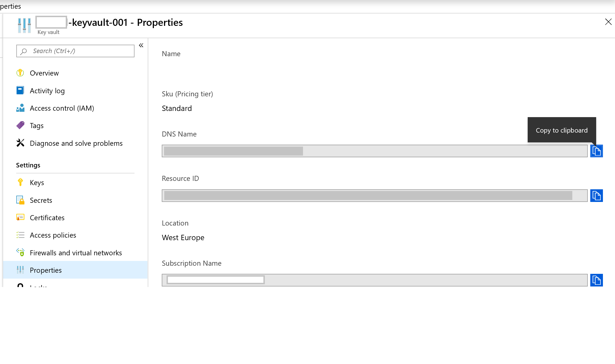This screenshot has height=364, width=615.
Task: Close the Properties blade
Action: click(x=608, y=22)
